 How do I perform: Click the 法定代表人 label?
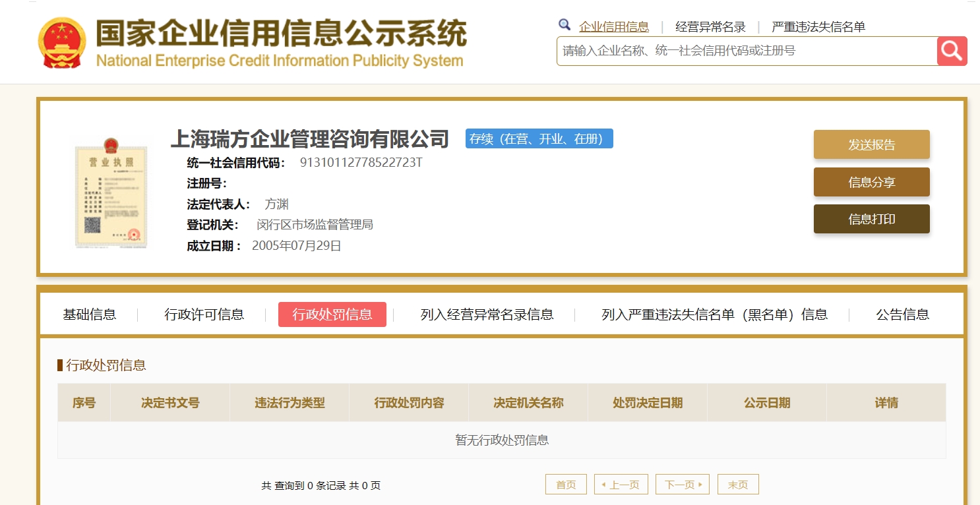219,204
